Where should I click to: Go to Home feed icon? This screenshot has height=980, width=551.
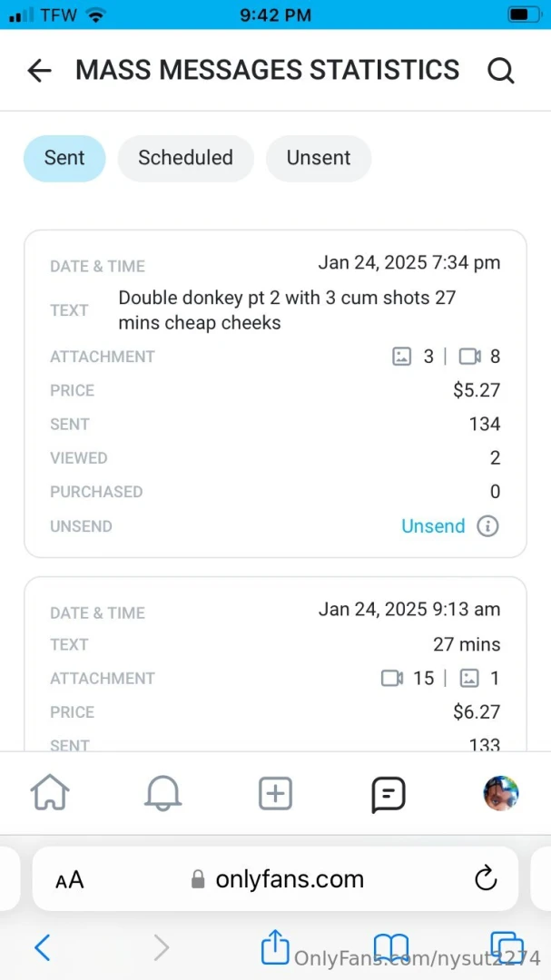pyautogui.click(x=50, y=794)
